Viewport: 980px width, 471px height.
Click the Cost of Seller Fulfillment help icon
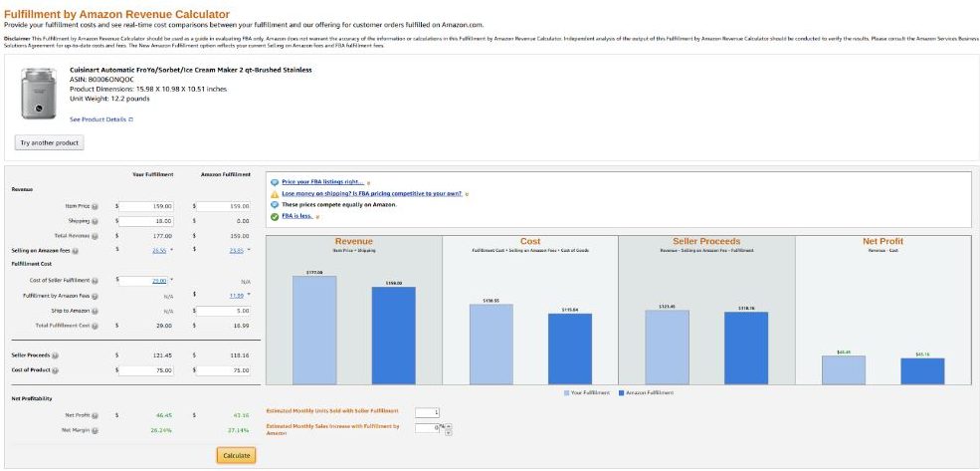[x=95, y=281]
